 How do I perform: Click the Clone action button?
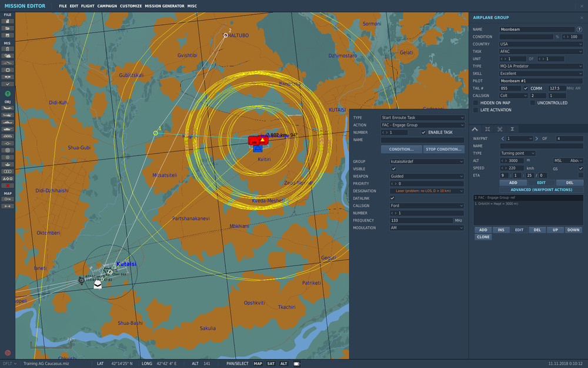click(483, 237)
